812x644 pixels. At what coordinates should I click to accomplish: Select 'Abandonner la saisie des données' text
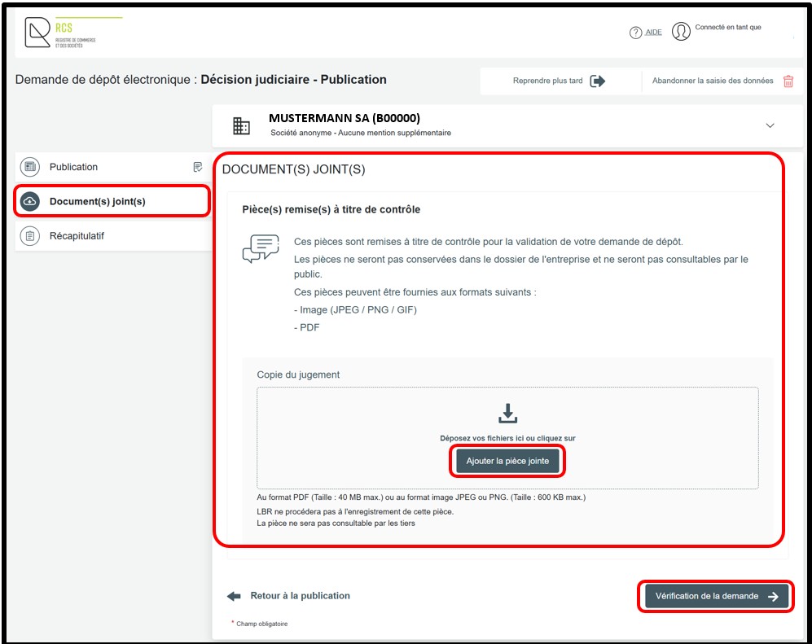pos(713,81)
